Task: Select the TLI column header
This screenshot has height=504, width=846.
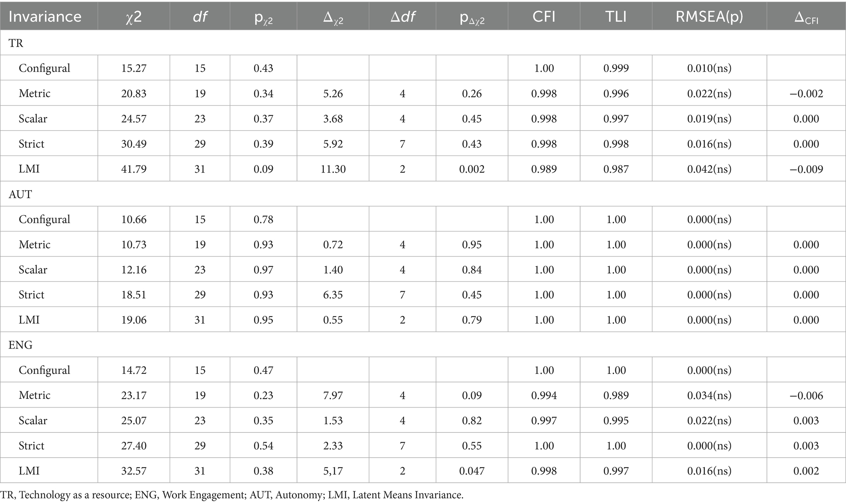Action: coord(616,17)
